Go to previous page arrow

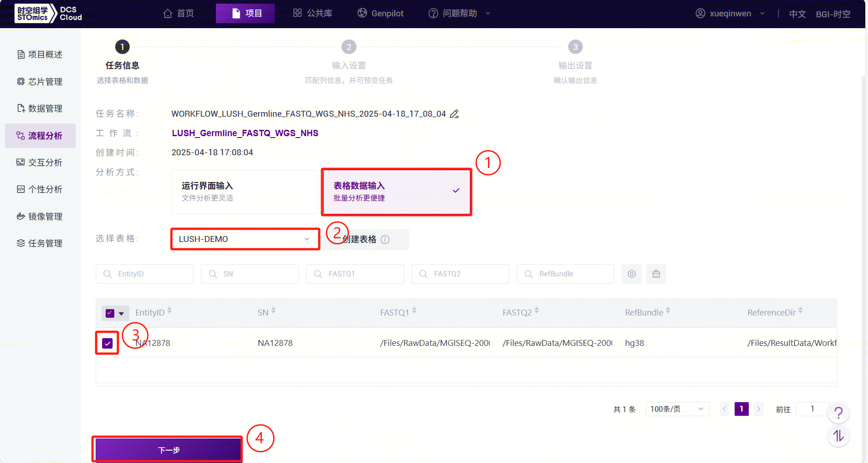725,409
